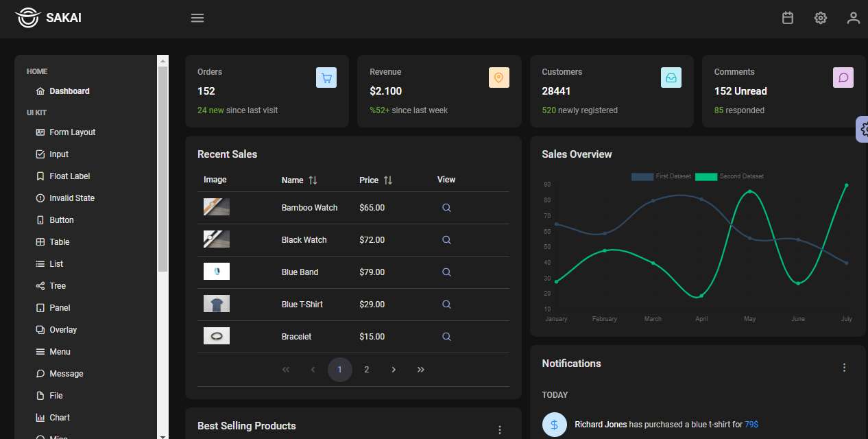Toggle sorting on the Price column
Image resolution: width=868 pixels, height=439 pixels.
[387, 180]
